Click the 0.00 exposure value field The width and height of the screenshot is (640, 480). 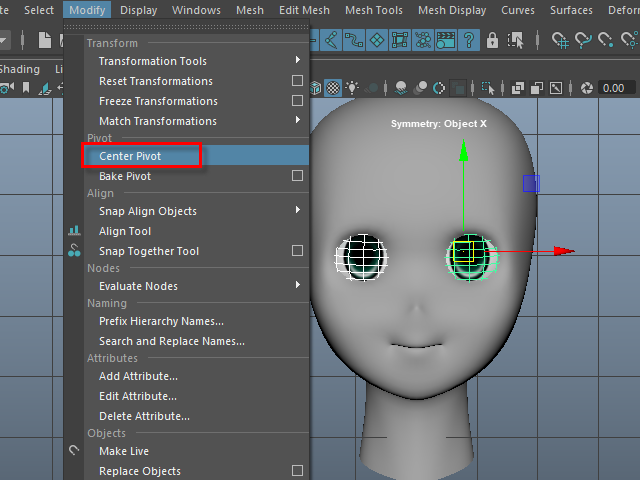[613, 88]
